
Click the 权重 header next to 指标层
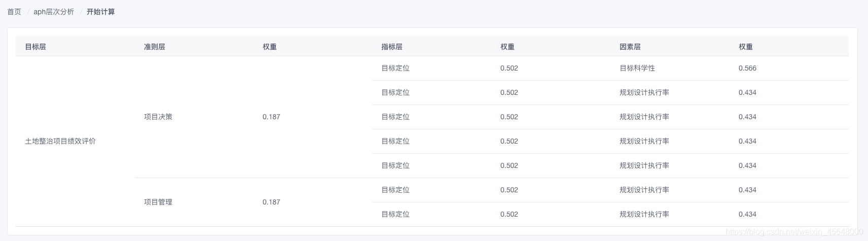click(508, 47)
